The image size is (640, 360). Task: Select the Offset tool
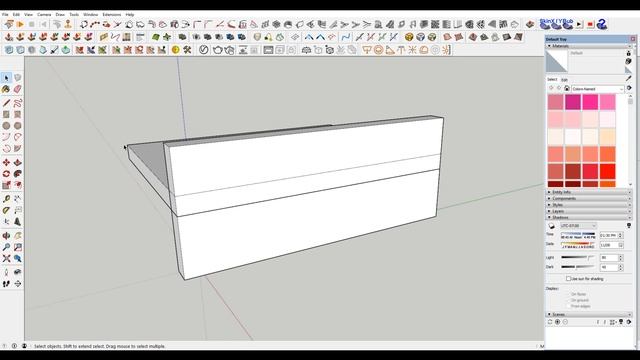coord(18,185)
